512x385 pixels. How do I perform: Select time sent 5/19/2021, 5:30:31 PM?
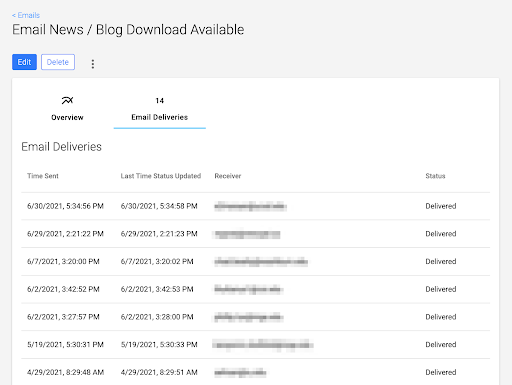tap(65, 344)
